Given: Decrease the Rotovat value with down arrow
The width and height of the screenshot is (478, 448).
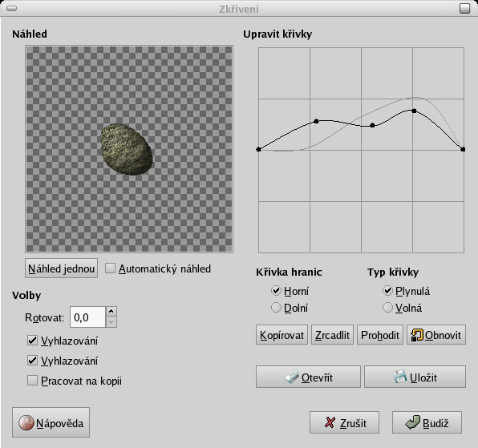Looking at the screenshot, I should tap(111, 322).
